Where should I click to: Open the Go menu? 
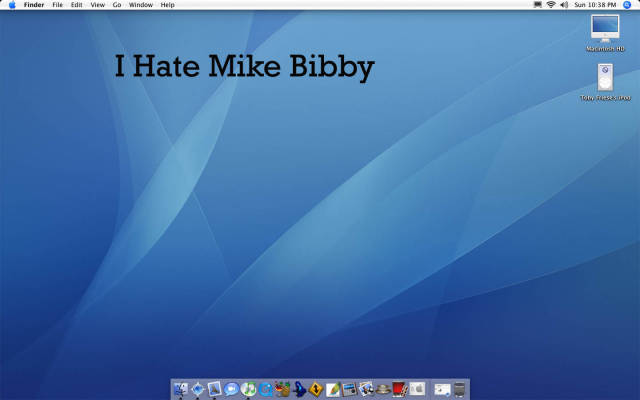pos(117,5)
